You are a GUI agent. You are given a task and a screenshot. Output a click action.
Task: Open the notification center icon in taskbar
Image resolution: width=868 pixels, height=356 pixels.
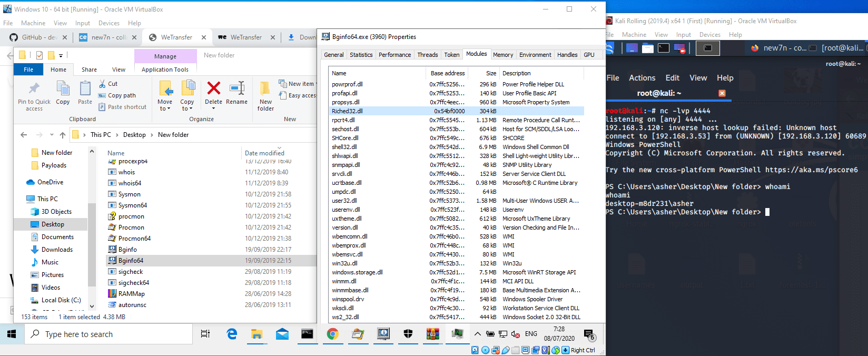[589, 334]
